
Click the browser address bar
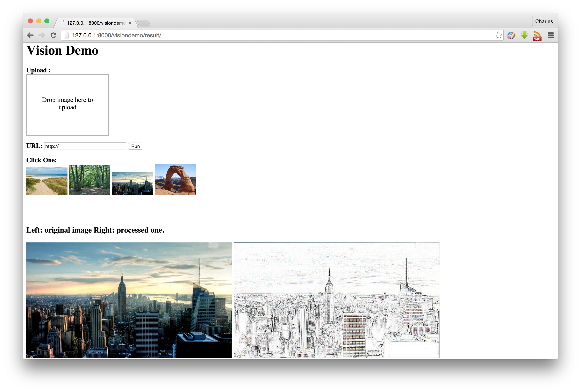click(275, 35)
